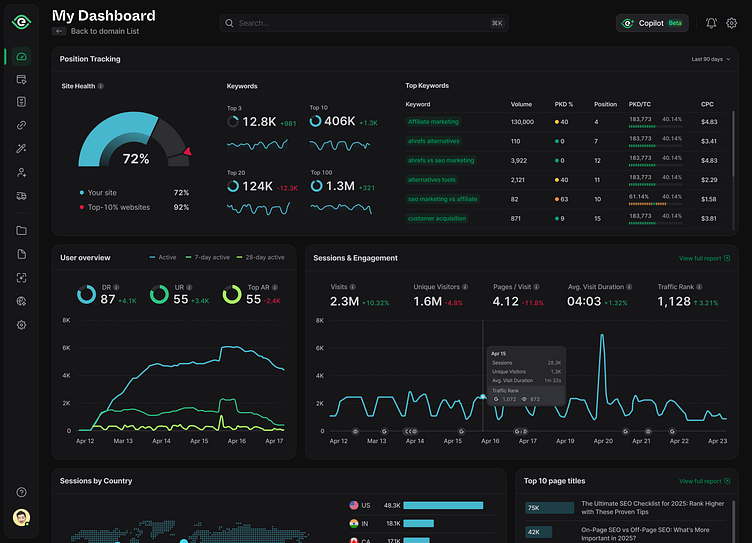This screenshot has height=543, width=752.
Task: Select the dashboard item in sidebar
Action: point(22,57)
